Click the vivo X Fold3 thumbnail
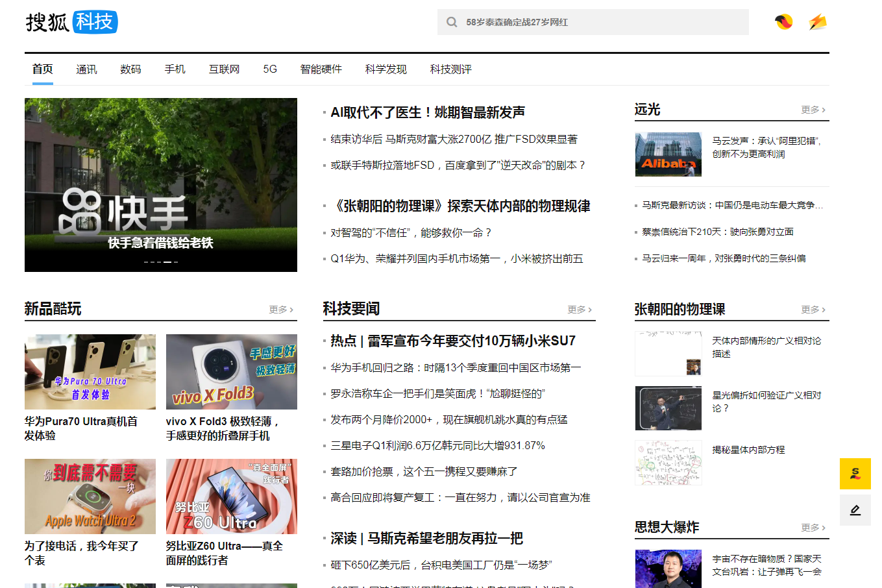 tap(232, 372)
